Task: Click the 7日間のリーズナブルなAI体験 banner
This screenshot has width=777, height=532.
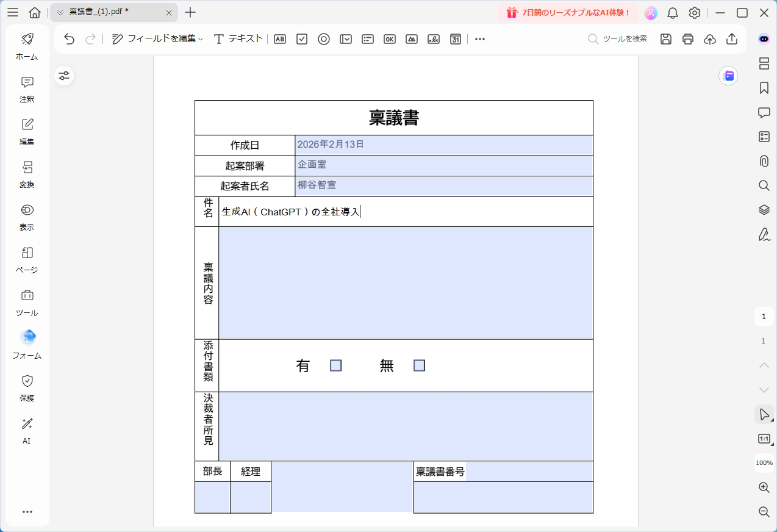Action: tap(567, 12)
